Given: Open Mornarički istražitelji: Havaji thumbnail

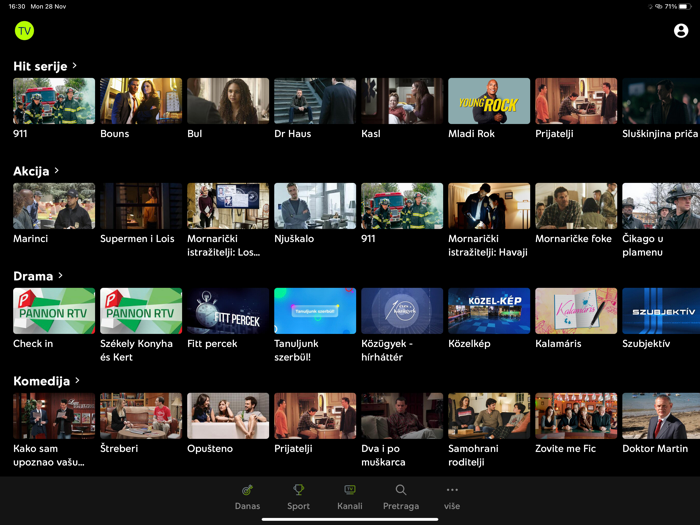Looking at the screenshot, I should point(489,206).
